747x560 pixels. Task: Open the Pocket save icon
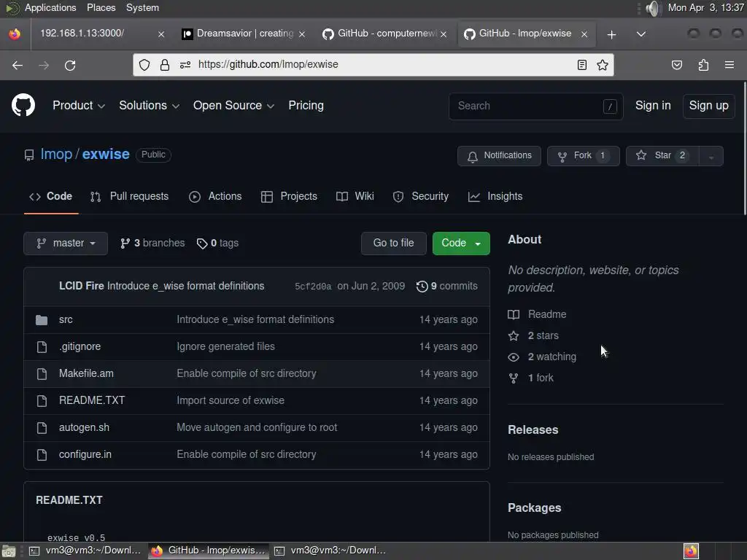676,65
